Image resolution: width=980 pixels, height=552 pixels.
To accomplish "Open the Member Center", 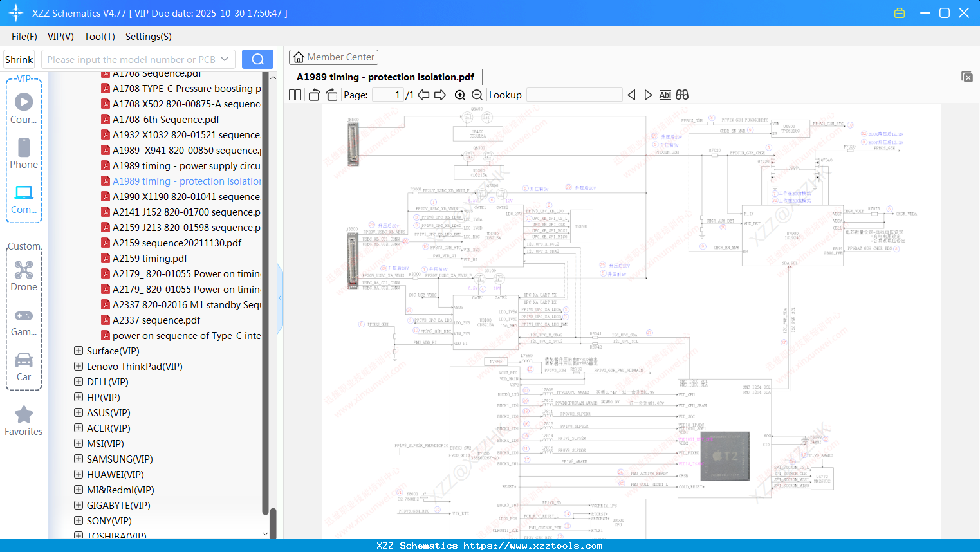I will [x=333, y=57].
